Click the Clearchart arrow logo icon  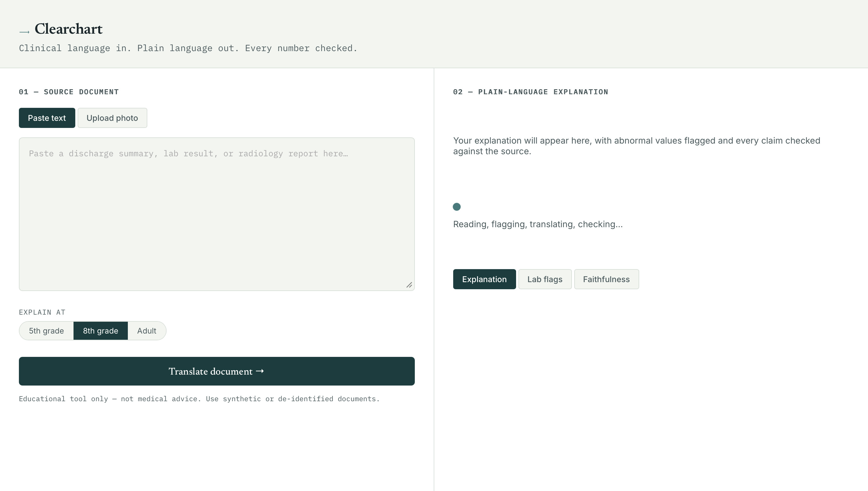pos(24,32)
